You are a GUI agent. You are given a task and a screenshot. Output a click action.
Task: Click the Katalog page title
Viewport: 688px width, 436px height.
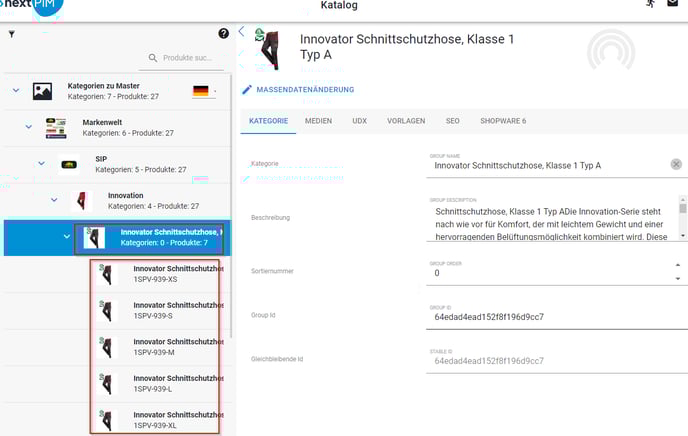339,5
